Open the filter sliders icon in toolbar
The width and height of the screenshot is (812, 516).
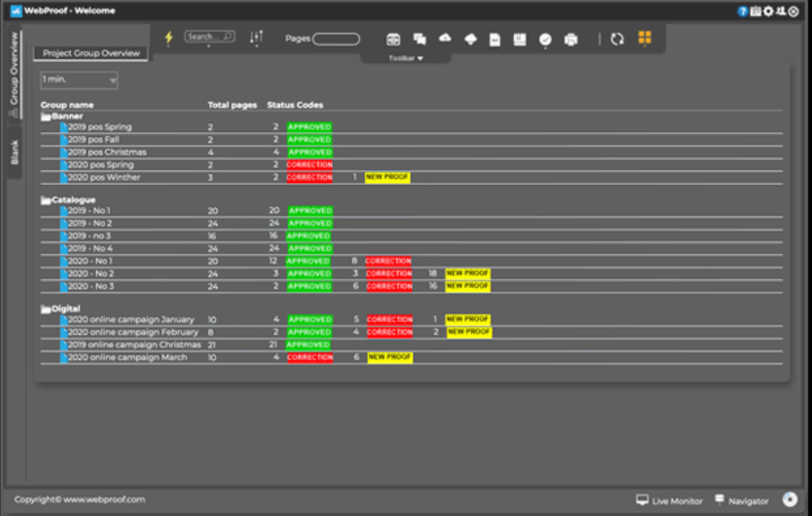pos(257,38)
